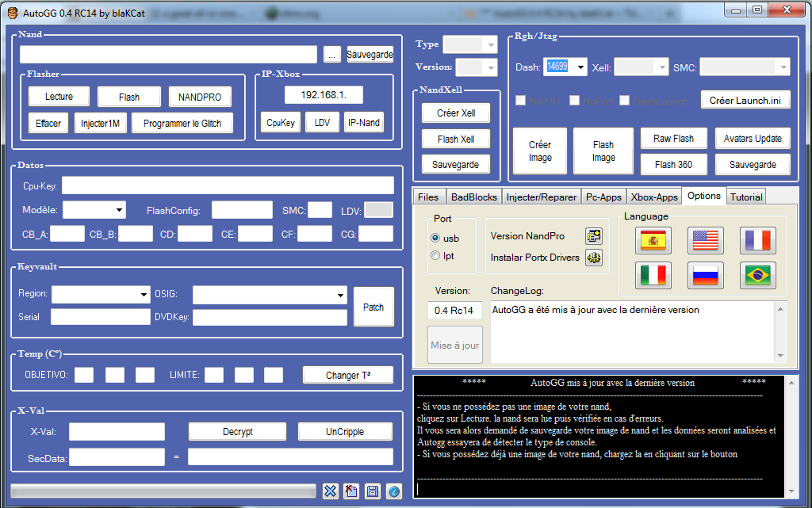812x508 pixels.
Task: Click the AutoGG app icon in title bar
Action: click(x=13, y=13)
